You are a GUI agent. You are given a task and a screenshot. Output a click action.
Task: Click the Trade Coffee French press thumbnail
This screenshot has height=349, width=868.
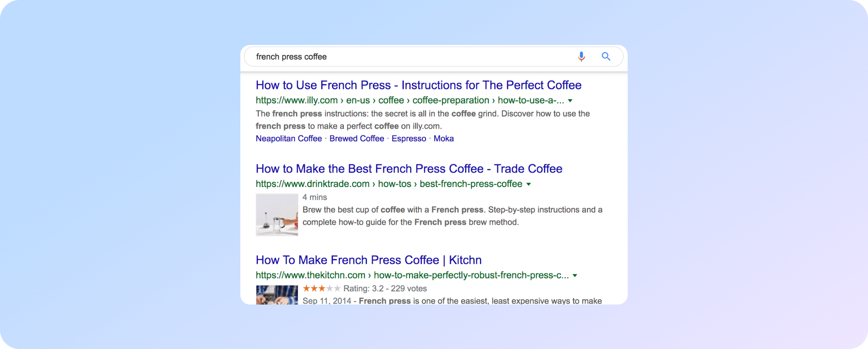[x=277, y=215]
